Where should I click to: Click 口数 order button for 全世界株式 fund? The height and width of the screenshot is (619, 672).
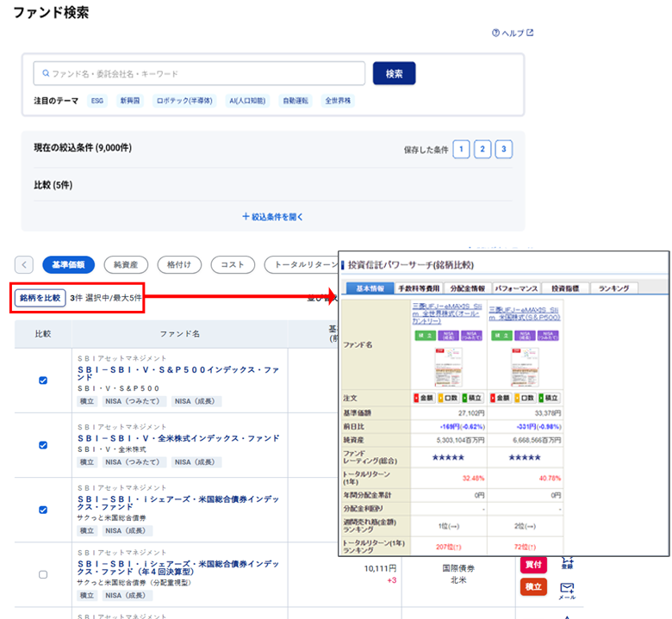pos(448,398)
